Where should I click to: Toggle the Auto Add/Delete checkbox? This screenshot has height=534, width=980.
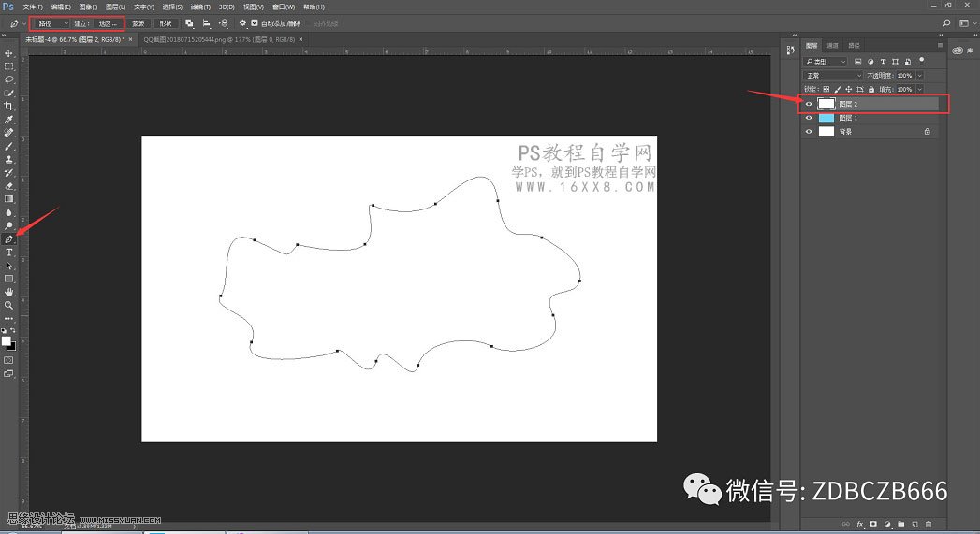[x=255, y=23]
